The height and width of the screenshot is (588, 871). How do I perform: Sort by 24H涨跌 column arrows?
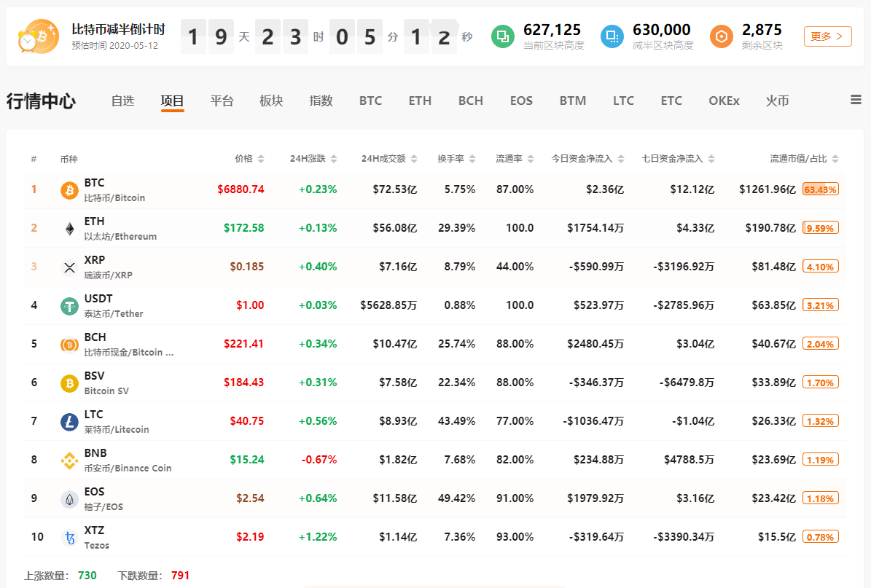pyautogui.click(x=334, y=159)
